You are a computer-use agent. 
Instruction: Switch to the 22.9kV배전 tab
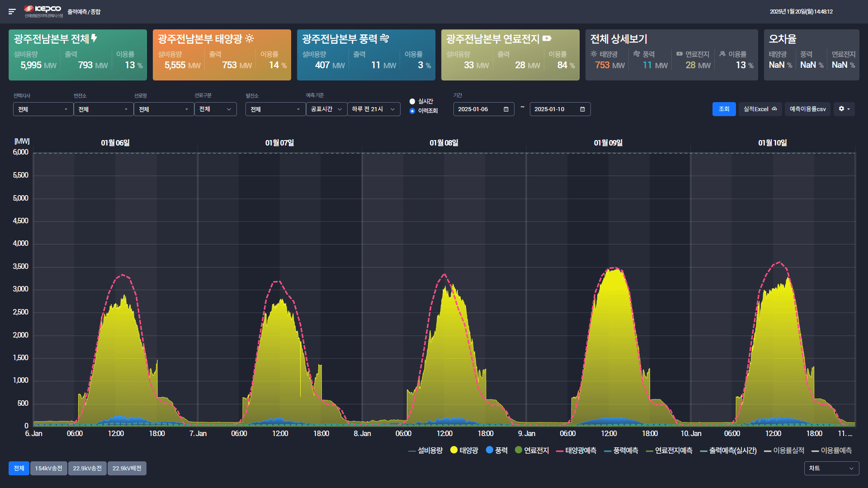127,468
